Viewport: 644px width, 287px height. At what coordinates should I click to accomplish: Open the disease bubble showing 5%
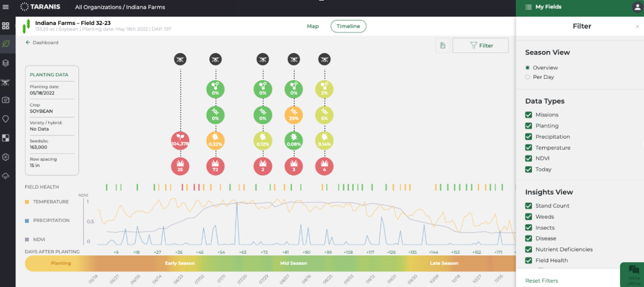tap(324, 115)
